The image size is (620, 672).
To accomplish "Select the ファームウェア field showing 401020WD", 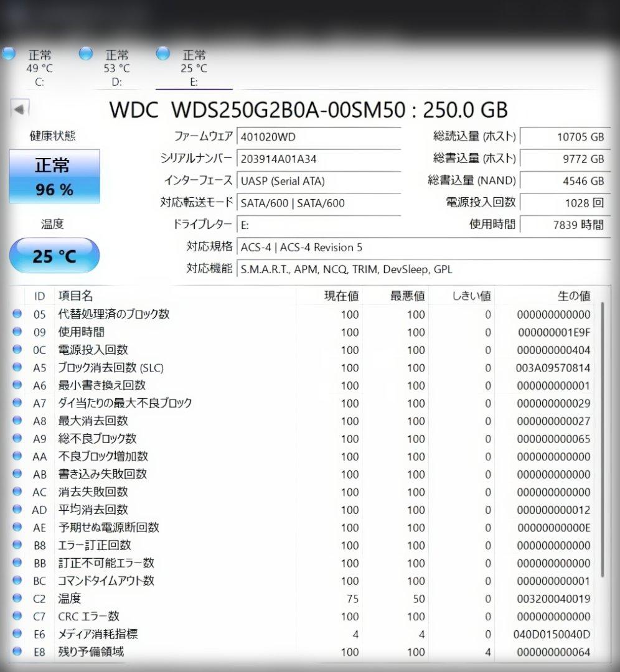I will pos(319,137).
